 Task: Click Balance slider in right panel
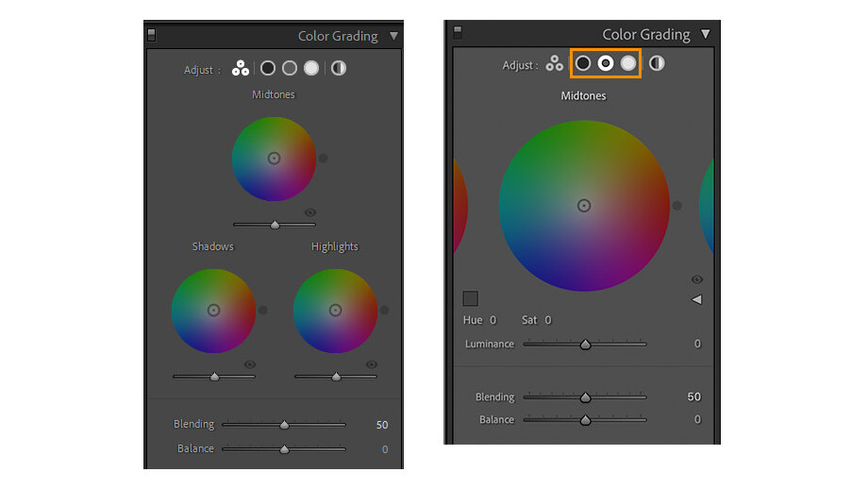[x=585, y=420]
